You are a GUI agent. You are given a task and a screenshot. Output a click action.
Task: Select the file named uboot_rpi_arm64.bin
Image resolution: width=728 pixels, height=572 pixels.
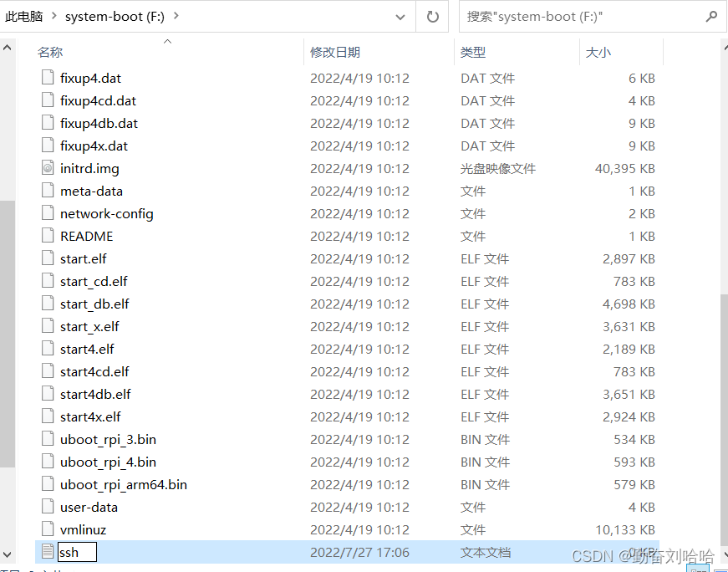click(124, 485)
